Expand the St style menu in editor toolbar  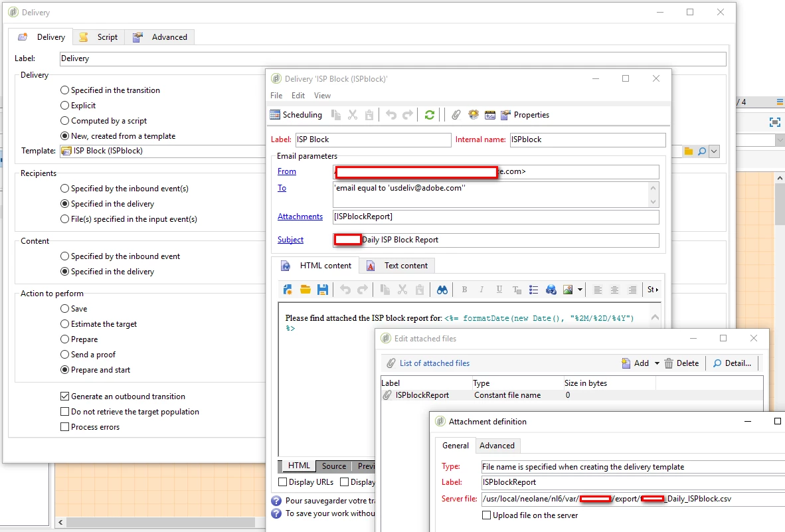[x=653, y=290]
